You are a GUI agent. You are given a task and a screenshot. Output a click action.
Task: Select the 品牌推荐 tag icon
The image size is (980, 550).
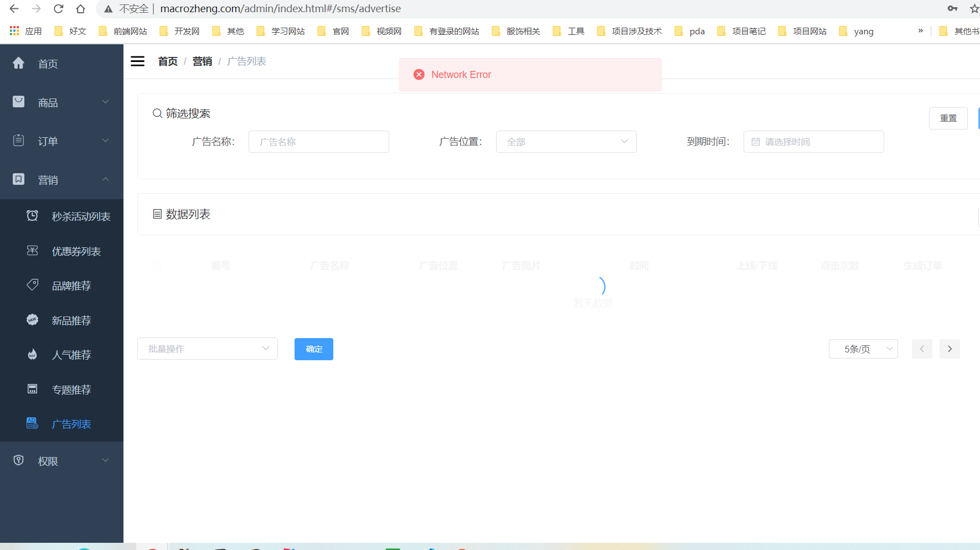pos(32,285)
